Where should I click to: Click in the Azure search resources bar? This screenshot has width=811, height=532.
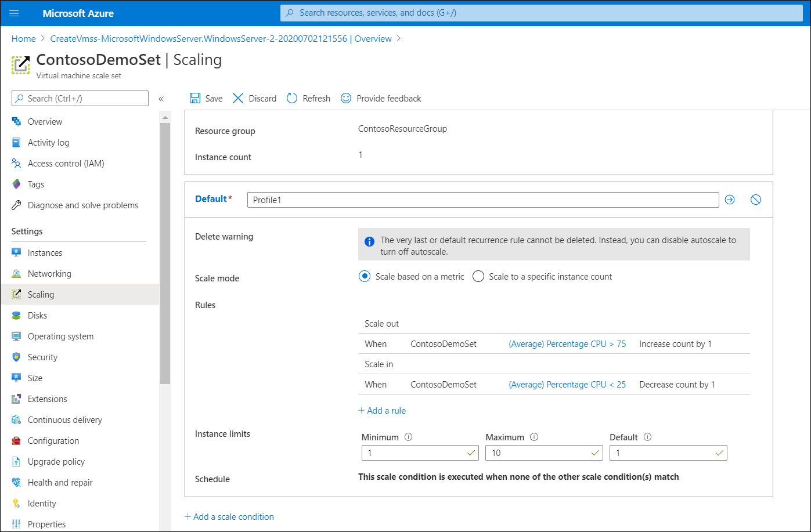pos(542,13)
